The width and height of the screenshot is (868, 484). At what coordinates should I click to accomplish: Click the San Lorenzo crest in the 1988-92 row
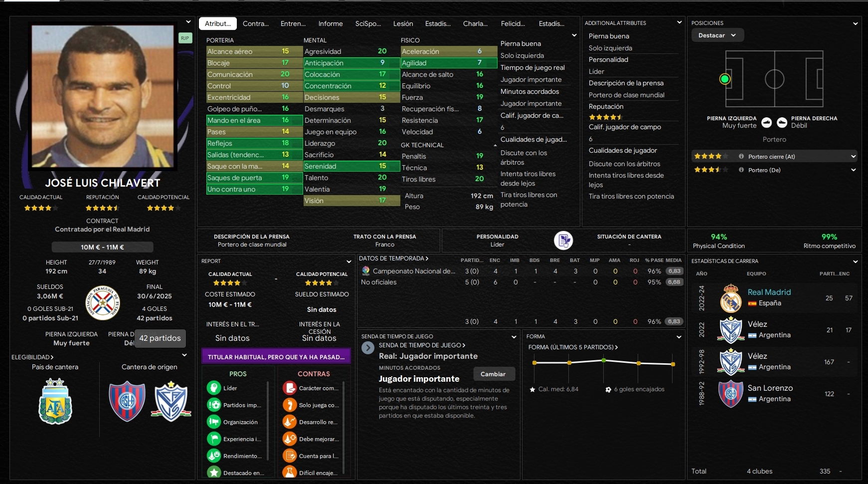(x=731, y=394)
